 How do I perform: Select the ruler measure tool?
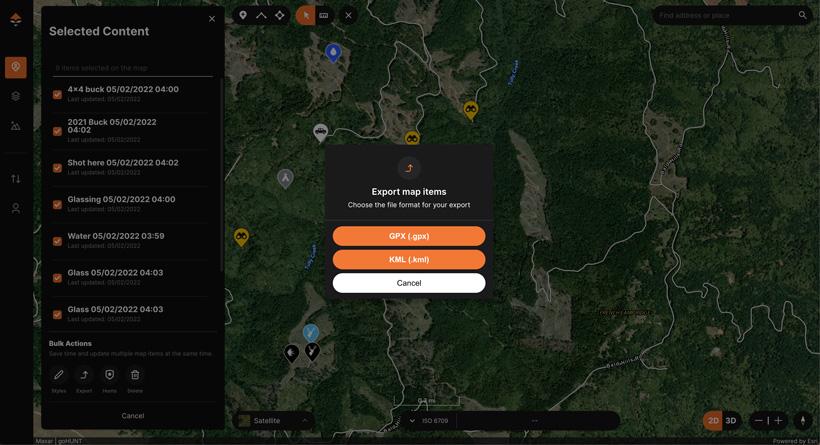pyautogui.click(x=324, y=15)
